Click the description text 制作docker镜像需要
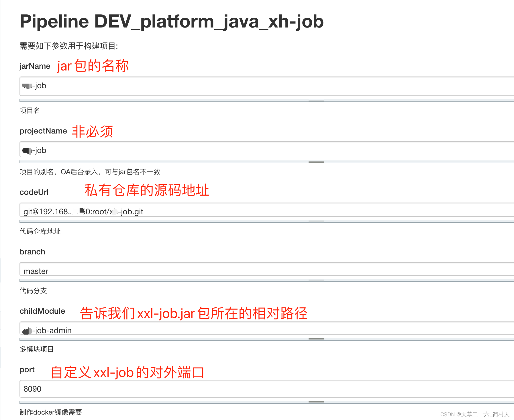Image resolution: width=514 pixels, height=420 pixels. (x=51, y=412)
